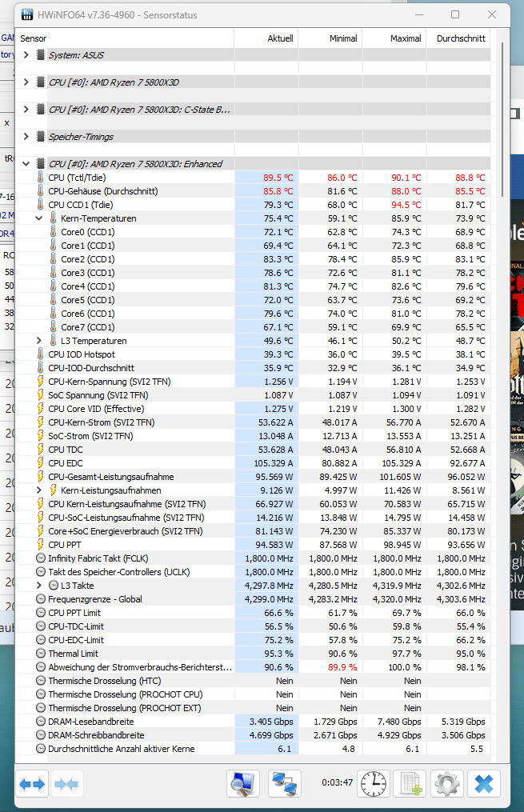This screenshot has width=524, height=812.
Task: Click the Minimal column header
Action: click(x=330, y=38)
